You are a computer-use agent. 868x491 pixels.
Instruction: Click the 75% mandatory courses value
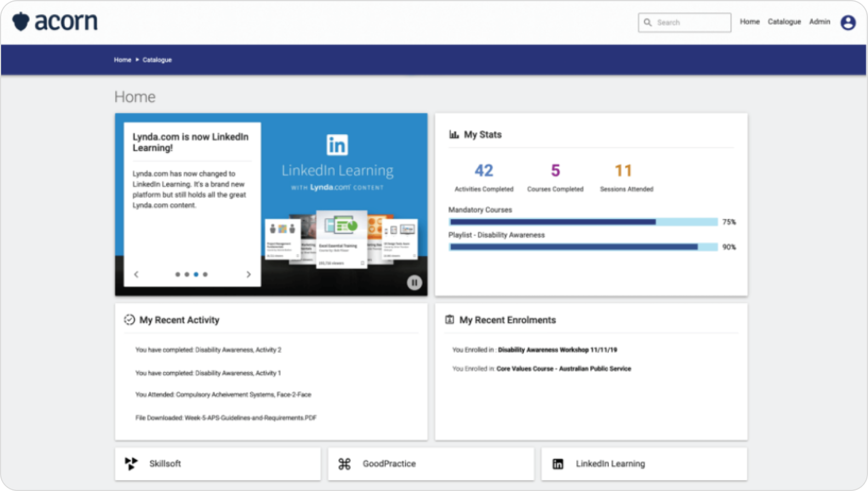729,222
